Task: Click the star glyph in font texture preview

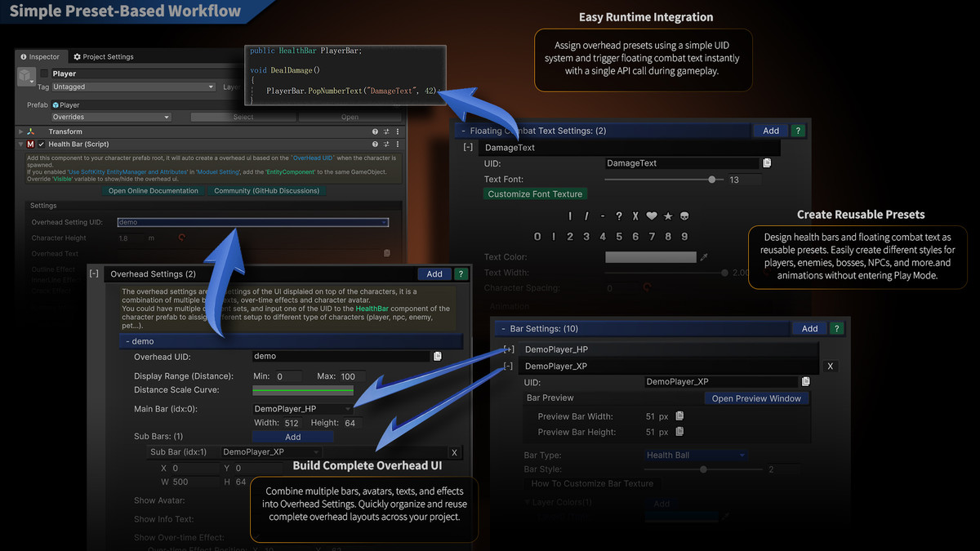Action: pyautogui.click(x=668, y=216)
